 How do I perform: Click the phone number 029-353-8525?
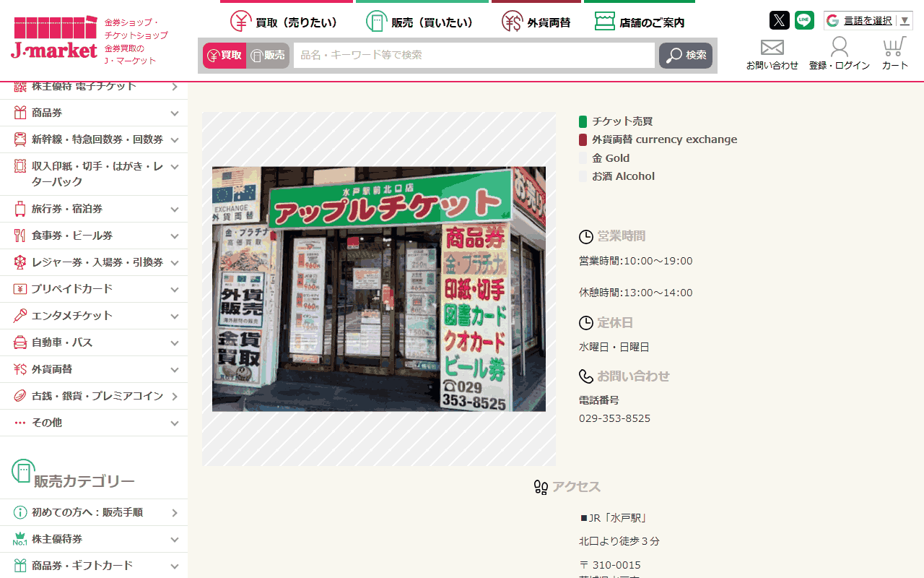click(614, 418)
